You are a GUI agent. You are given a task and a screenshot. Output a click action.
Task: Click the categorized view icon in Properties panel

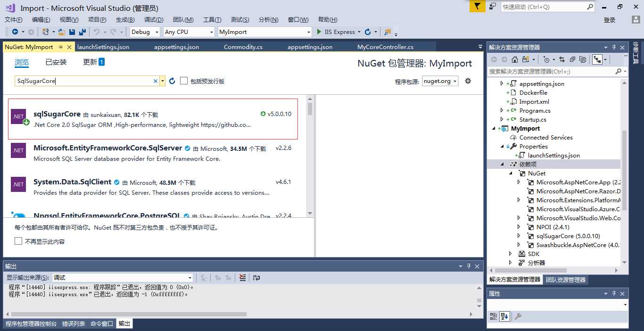click(494, 316)
